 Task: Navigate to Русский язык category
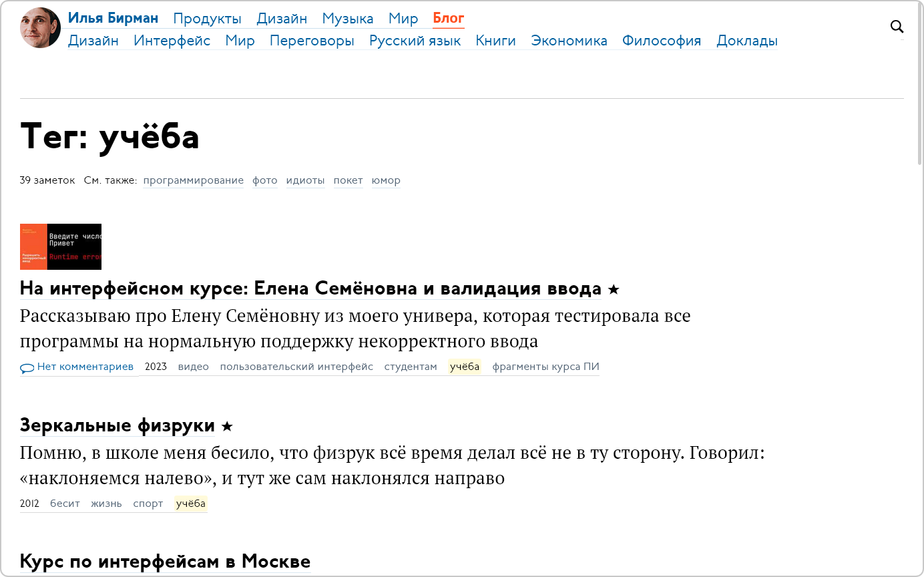(415, 41)
